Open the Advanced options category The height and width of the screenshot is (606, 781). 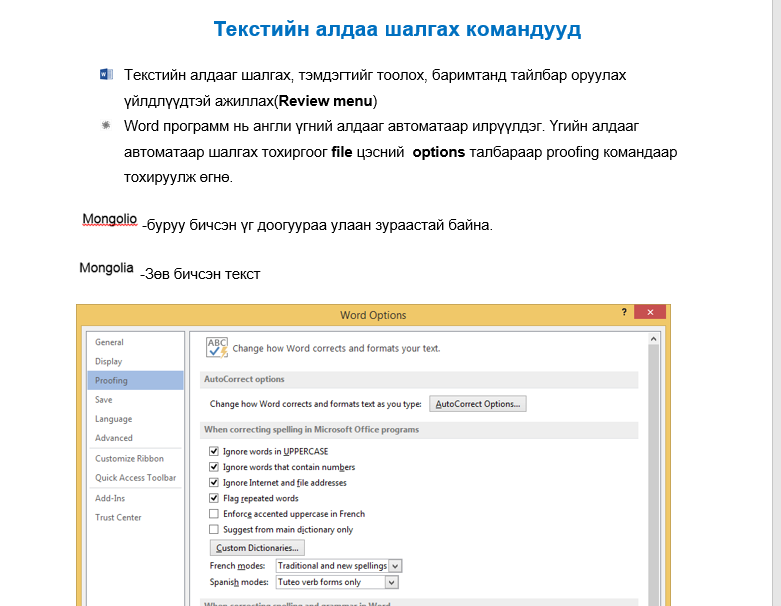click(135, 438)
